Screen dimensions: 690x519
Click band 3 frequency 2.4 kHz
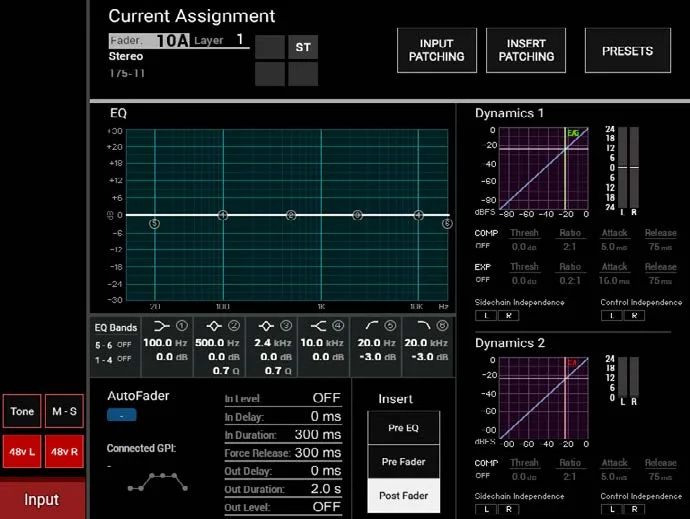click(x=273, y=342)
